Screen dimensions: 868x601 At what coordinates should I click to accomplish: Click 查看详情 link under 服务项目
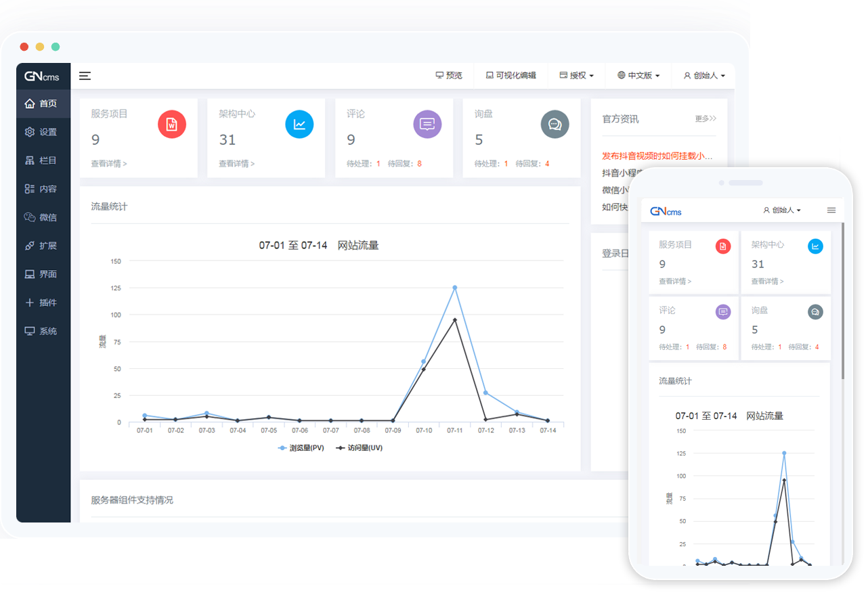pos(109,164)
